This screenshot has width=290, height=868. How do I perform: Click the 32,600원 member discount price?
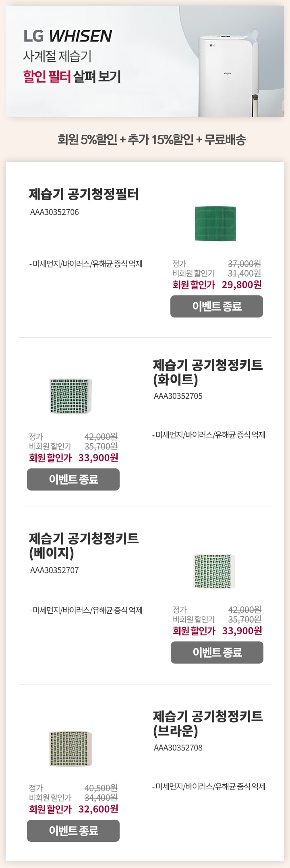98,809
